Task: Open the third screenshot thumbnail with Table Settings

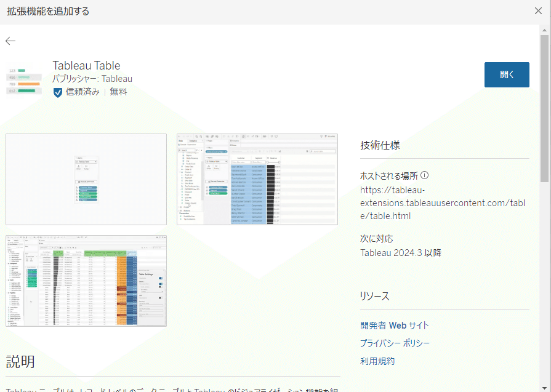Action: [x=86, y=281]
